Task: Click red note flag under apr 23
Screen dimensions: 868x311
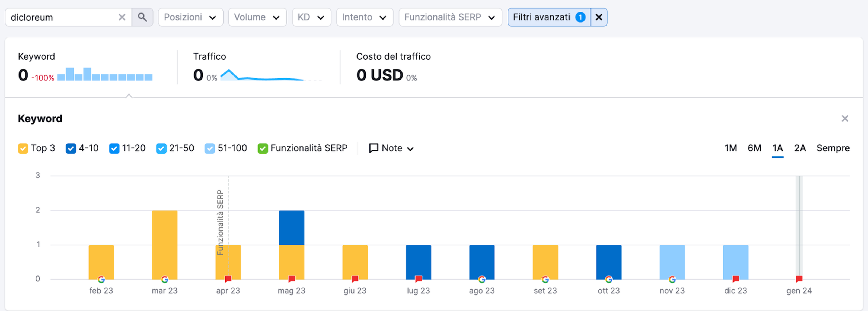Action: [x=228, y=279]
